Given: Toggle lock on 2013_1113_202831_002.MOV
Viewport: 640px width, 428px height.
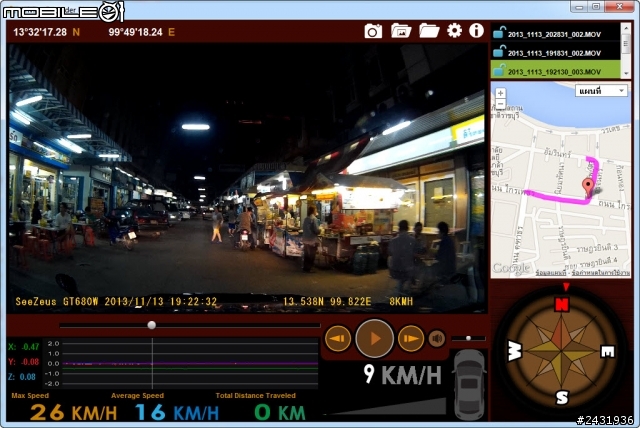Looking at the screenshot, I should (x=499, y=33).
